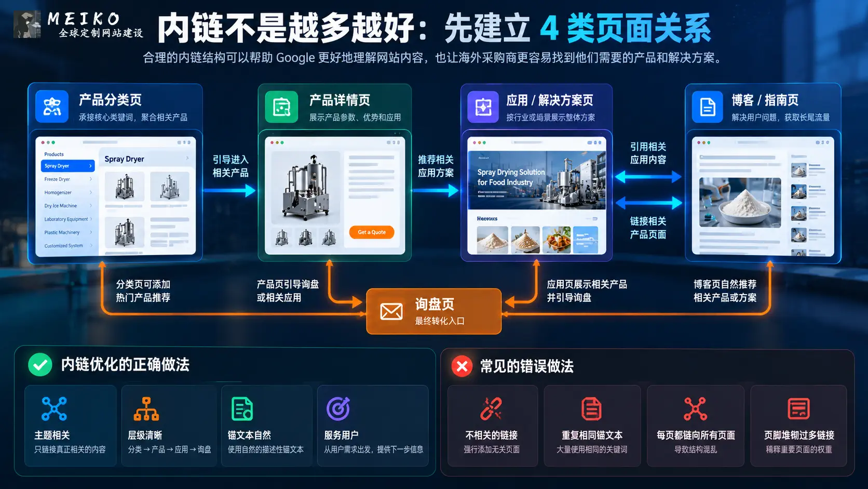Click the 重复相同锚文本 document icon

(591, 408)
